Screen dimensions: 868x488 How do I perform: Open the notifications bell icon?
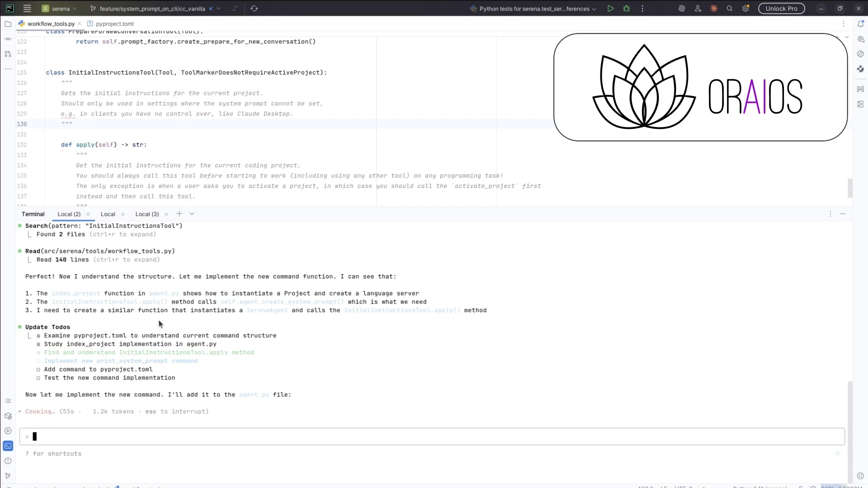coord(860,24)
